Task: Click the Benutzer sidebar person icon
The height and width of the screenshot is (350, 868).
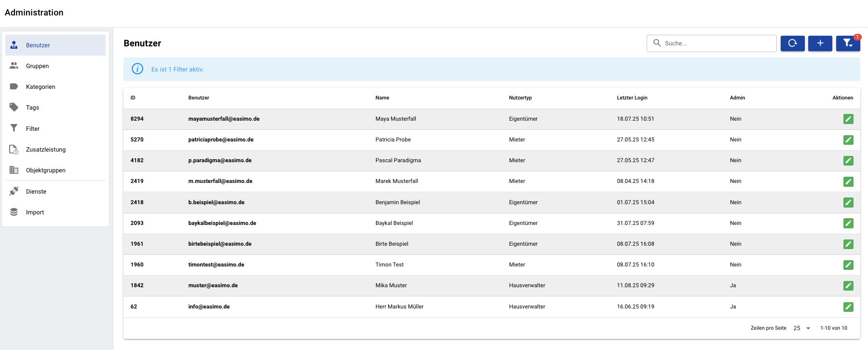Action: pos(14,45)
